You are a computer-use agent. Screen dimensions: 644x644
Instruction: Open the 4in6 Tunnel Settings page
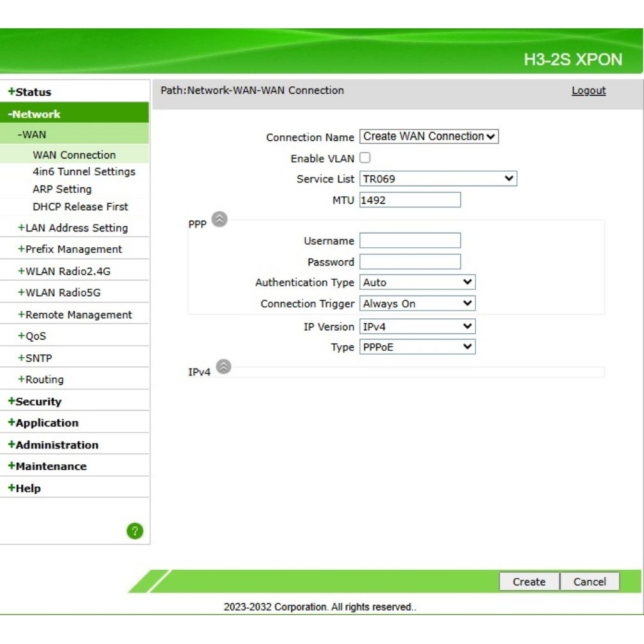pyautogui.click(x=84, y=172)
